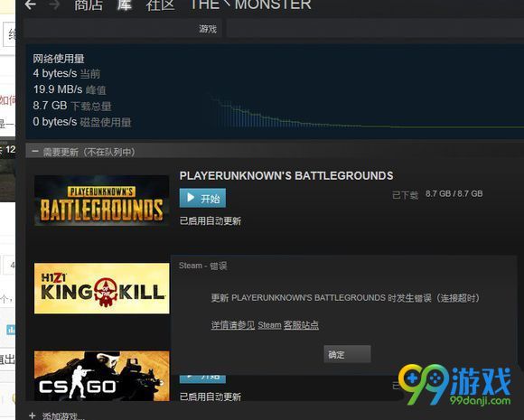Click the CS:GO 开始 button behind dialog

click(x=202, y=378)
